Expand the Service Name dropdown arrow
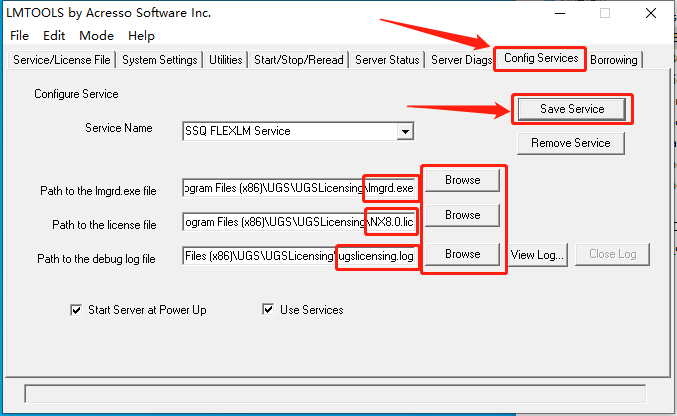This screenshot has width=677, height=416. pos(405,131)
